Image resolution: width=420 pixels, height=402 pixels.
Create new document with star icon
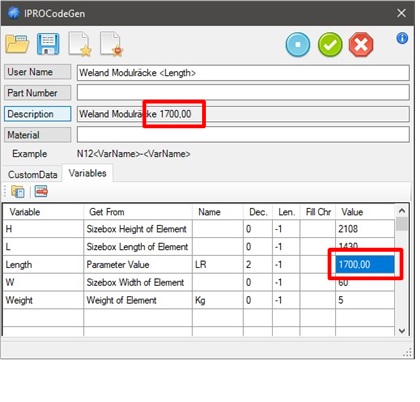pos(80,44)
